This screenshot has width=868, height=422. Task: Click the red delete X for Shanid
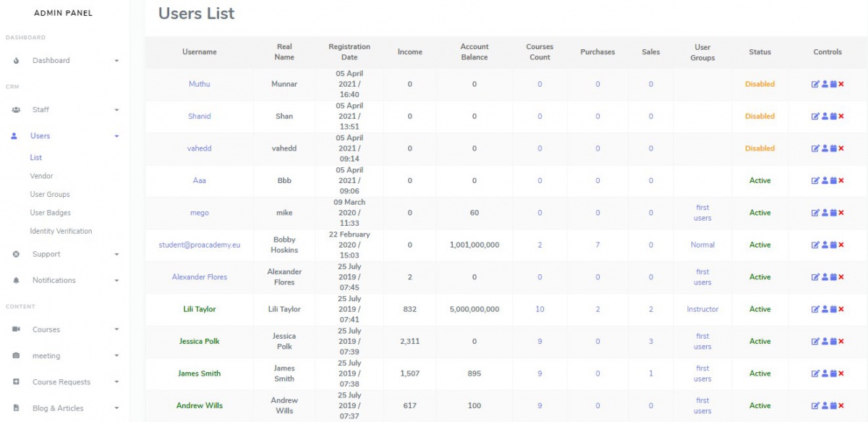[841, 117]
